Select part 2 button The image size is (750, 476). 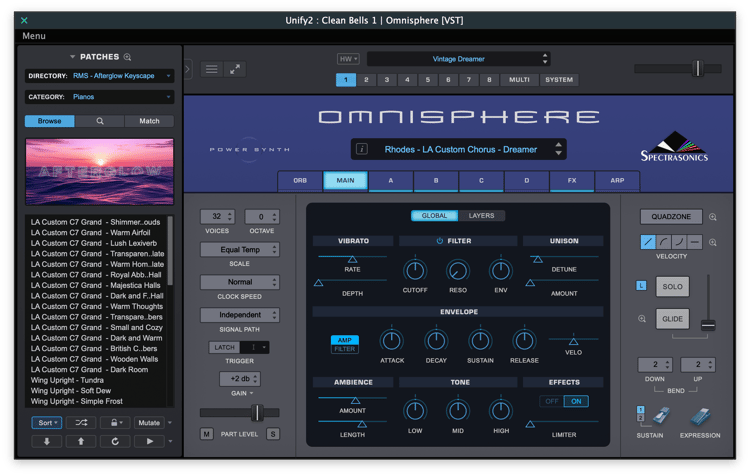(366, 79)
